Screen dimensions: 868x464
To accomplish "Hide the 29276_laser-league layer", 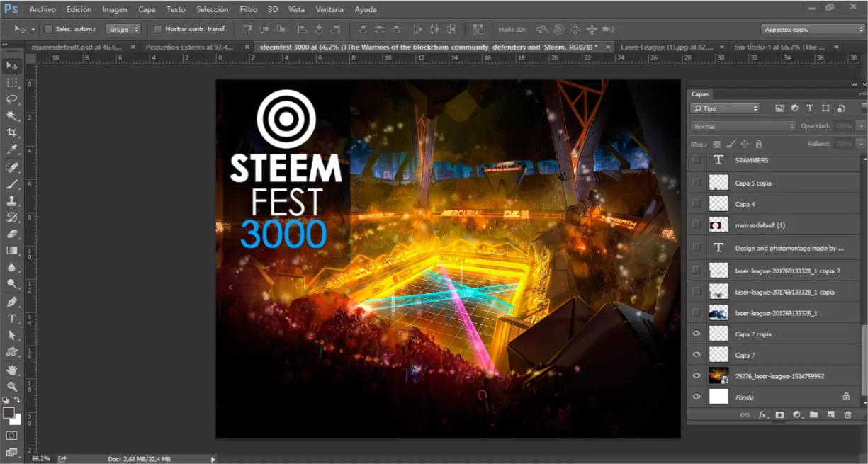I will [697, 375].
